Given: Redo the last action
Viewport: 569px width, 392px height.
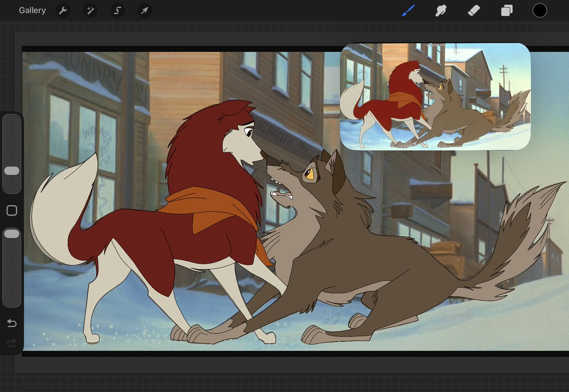Looking at the screenshot, I should pos(12,342).
